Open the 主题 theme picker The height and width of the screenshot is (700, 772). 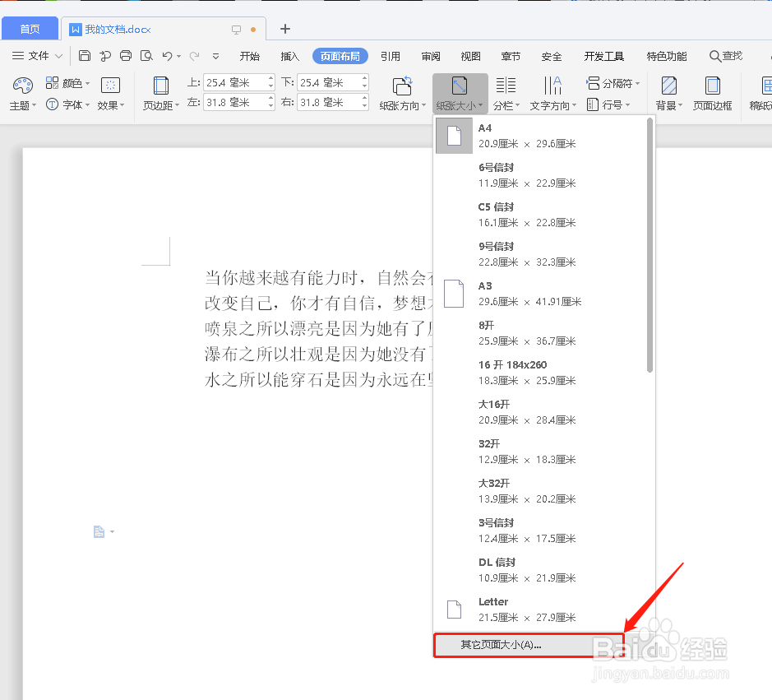22,93
